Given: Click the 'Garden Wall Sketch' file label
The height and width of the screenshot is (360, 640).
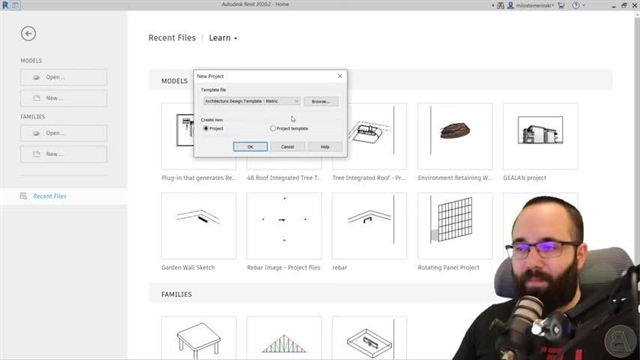Looking at the screenshot, I should [188, 268].
